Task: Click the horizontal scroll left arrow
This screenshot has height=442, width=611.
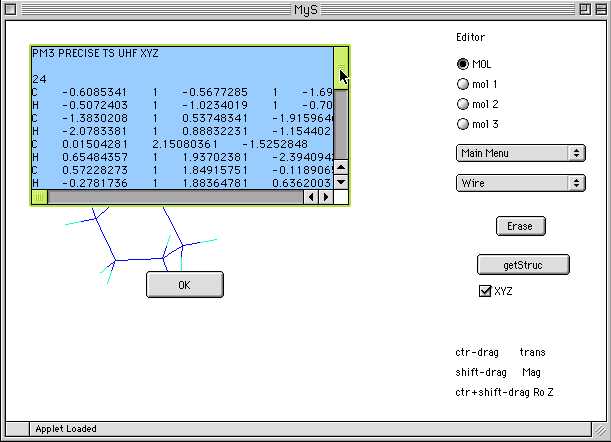Action: (311, 197)
